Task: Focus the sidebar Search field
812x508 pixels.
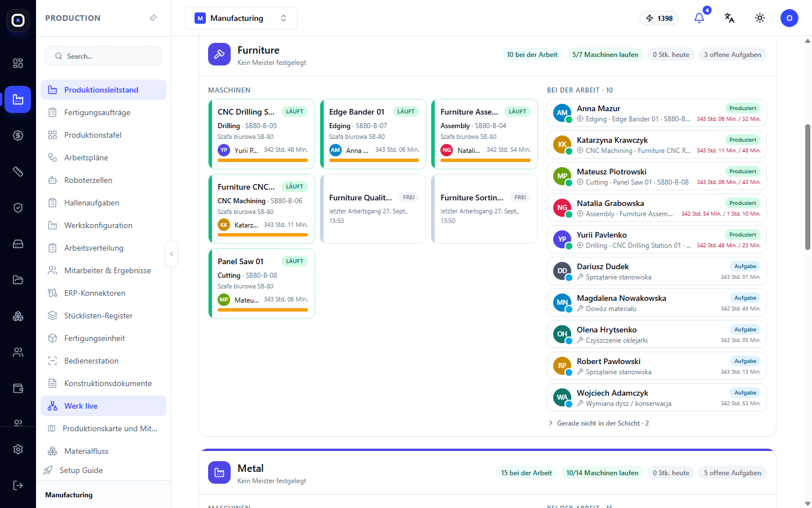Action: tap(103, 56)
